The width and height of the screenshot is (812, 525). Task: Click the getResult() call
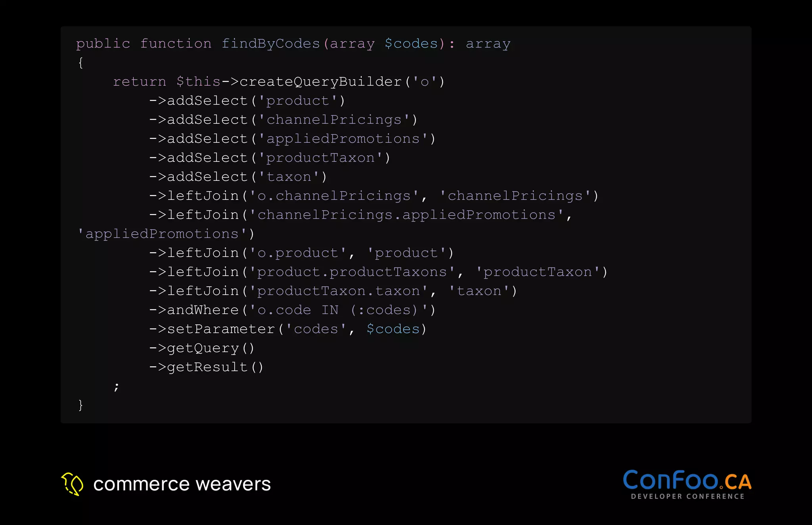click(206, 367)
